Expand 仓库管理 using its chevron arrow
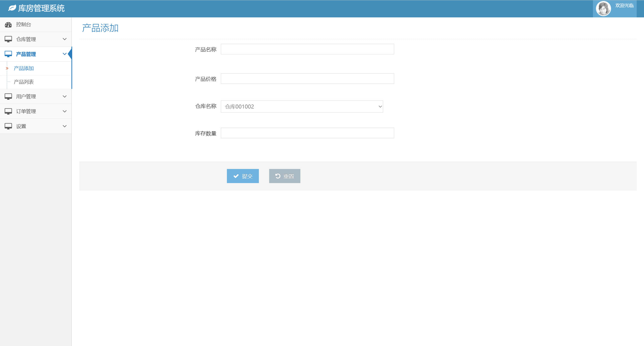 pyautogui.click(x=65, y=39)
